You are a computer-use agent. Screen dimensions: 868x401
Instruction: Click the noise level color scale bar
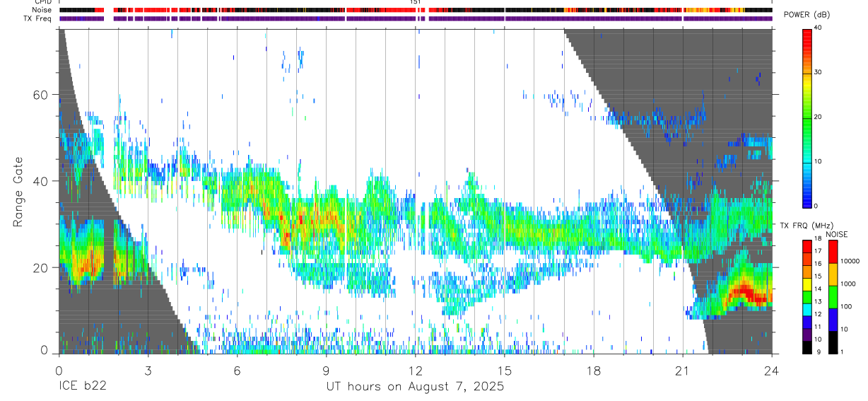click(833, 296)
